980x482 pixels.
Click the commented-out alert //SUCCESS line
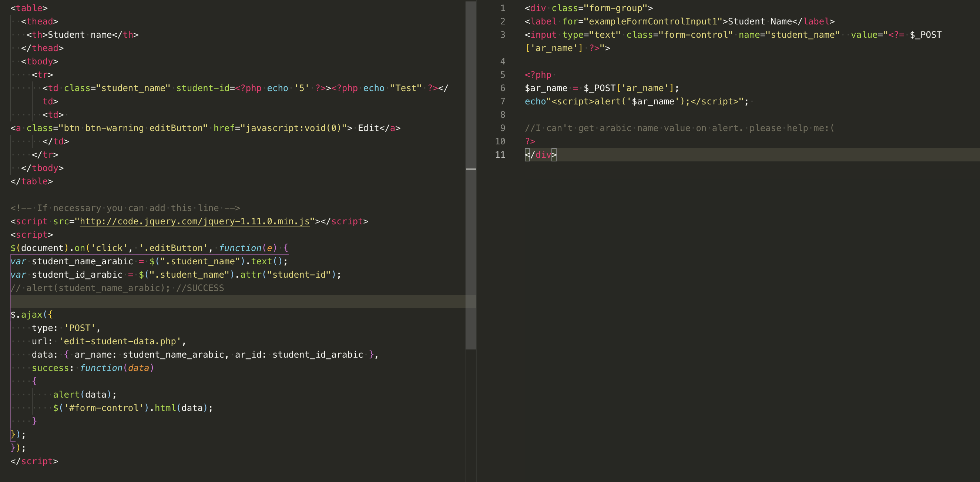[117, 288]
